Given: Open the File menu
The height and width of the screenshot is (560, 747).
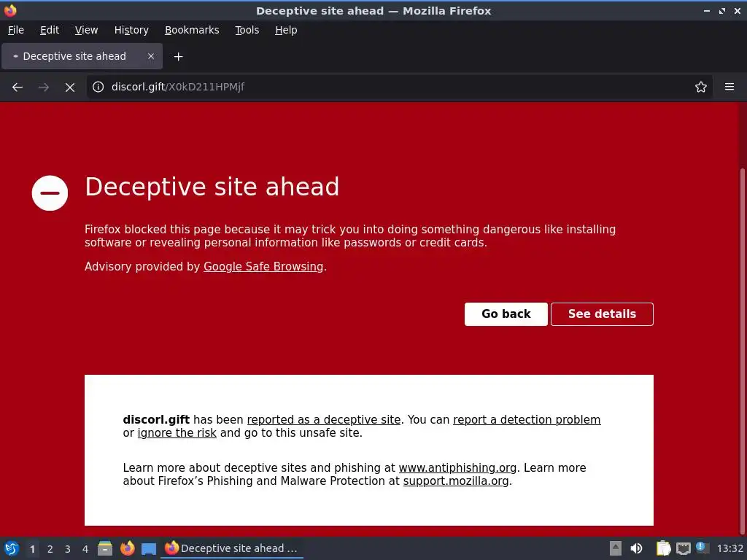Looking at the screenshot, I should coord(16,30).
